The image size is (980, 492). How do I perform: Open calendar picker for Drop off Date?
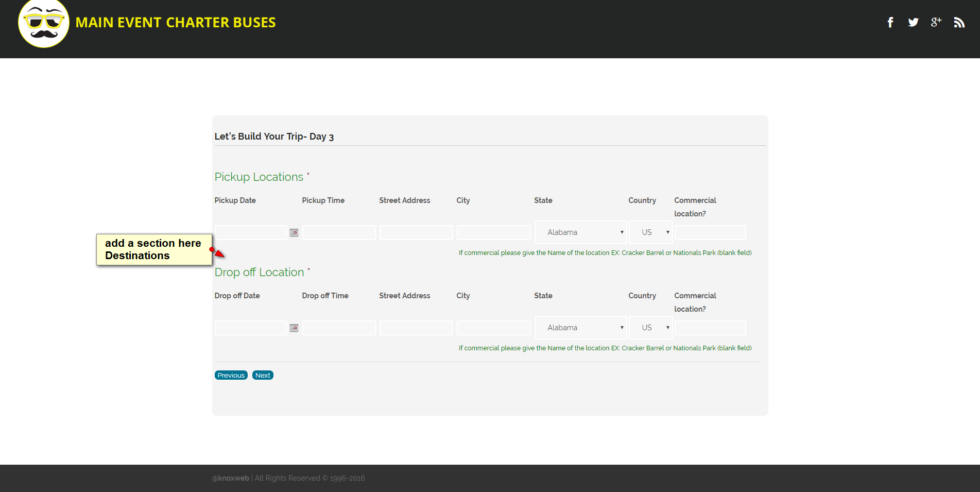(x=294, y=328)
